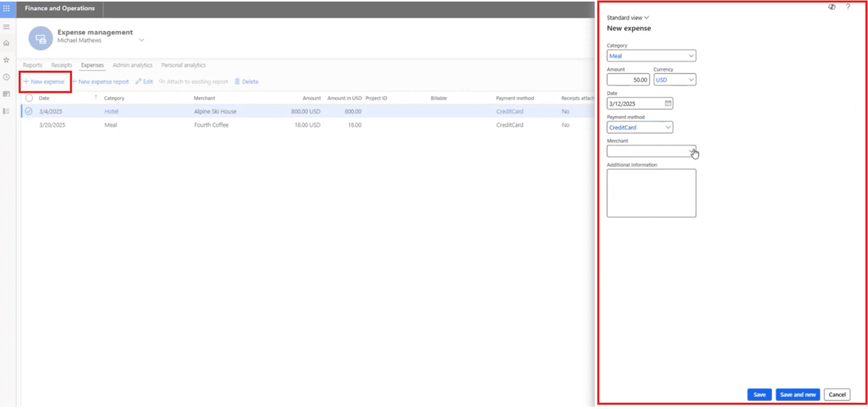868x409 pixels.
Task: Toggle the select-all rows circle in header
Action: click(29, 98)
